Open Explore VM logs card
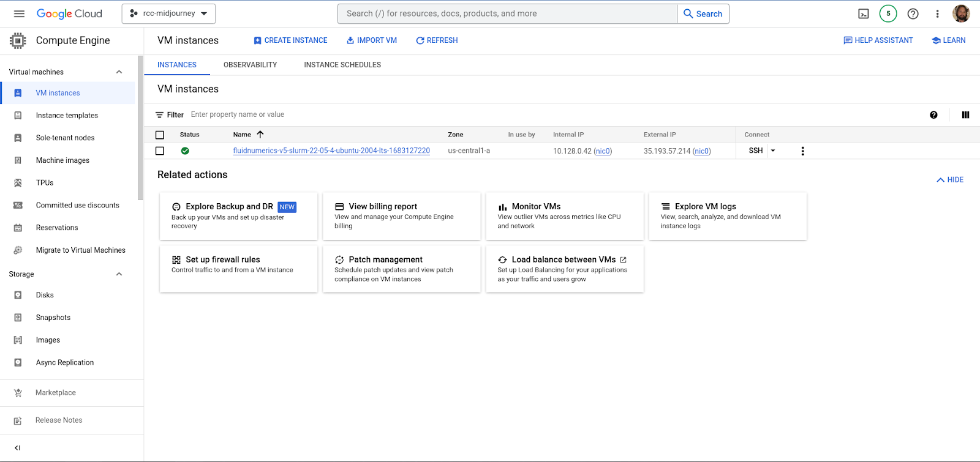 pos(728,216)
